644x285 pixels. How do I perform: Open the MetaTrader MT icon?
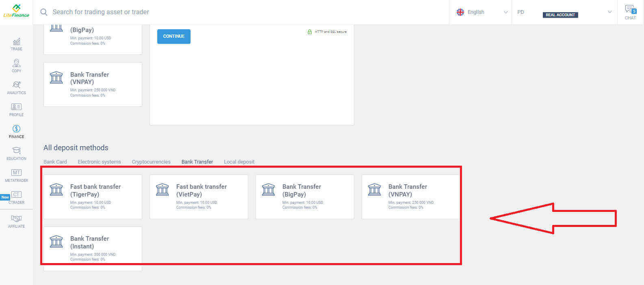click(x=16, y=173)
